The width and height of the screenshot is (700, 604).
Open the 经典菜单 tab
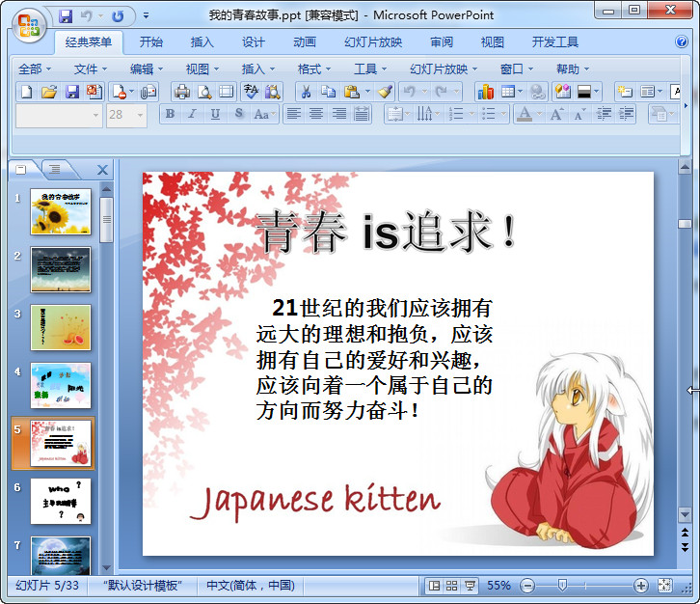89,42
